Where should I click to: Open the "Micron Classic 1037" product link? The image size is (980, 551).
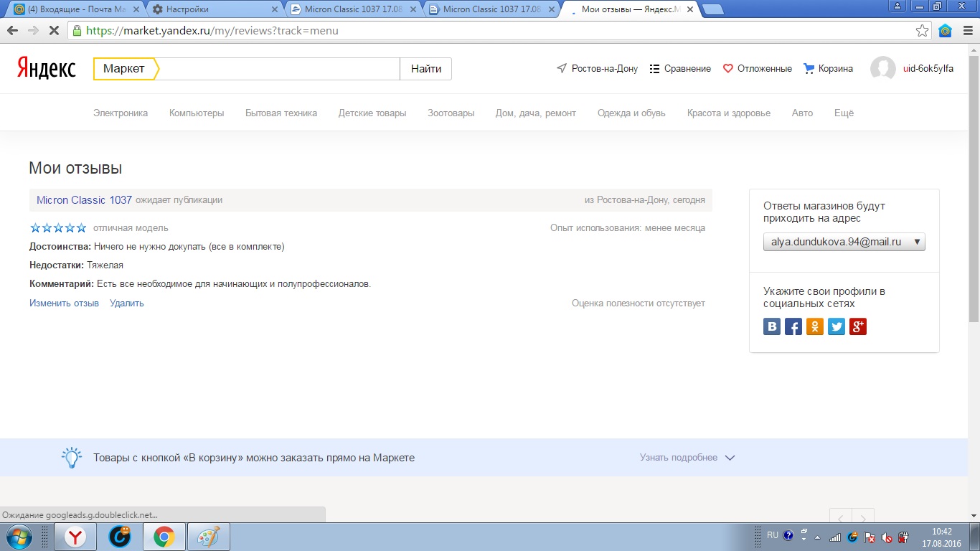[85, 200]
